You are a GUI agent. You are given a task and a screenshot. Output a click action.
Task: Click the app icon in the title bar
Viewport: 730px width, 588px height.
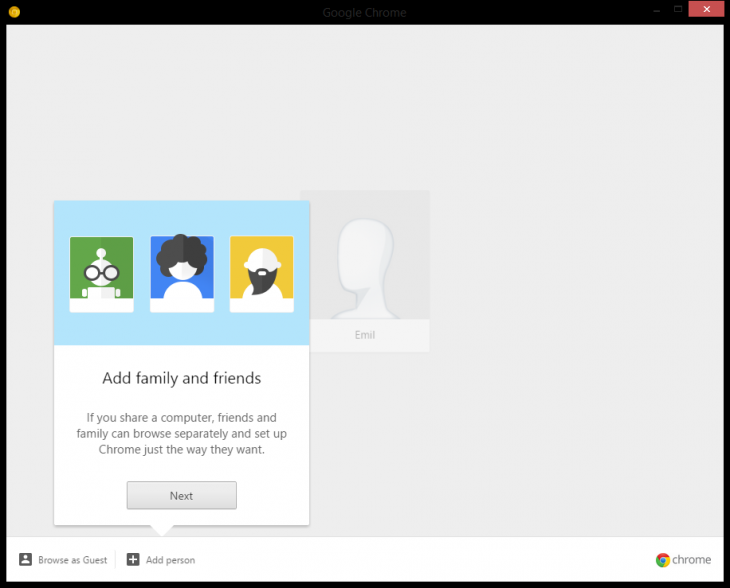(14, 12)
